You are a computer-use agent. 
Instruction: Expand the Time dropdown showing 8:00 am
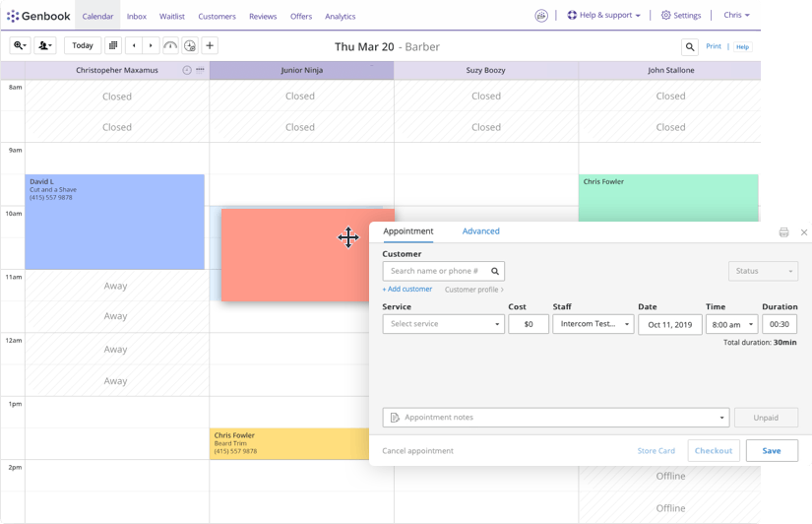tap(731, 324)
